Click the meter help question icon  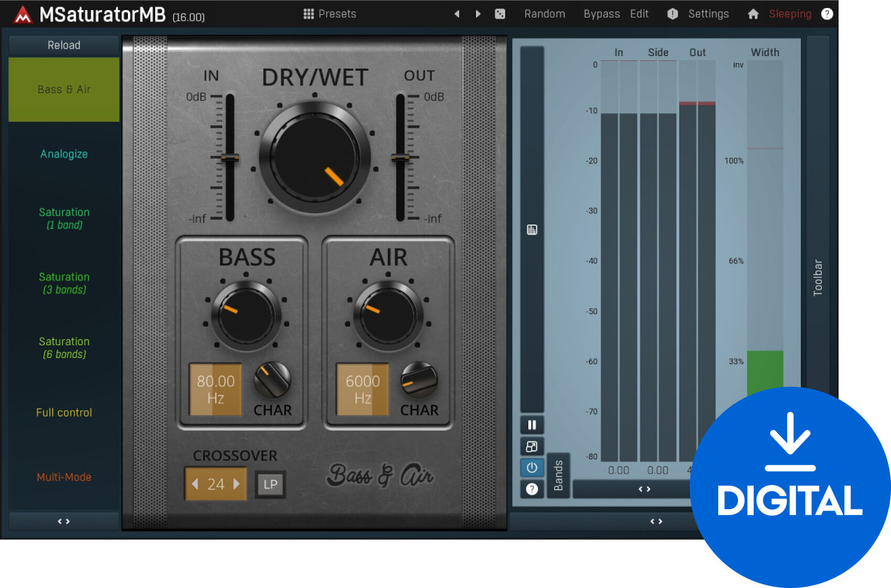pyautogui.click(x=531, y=489)
